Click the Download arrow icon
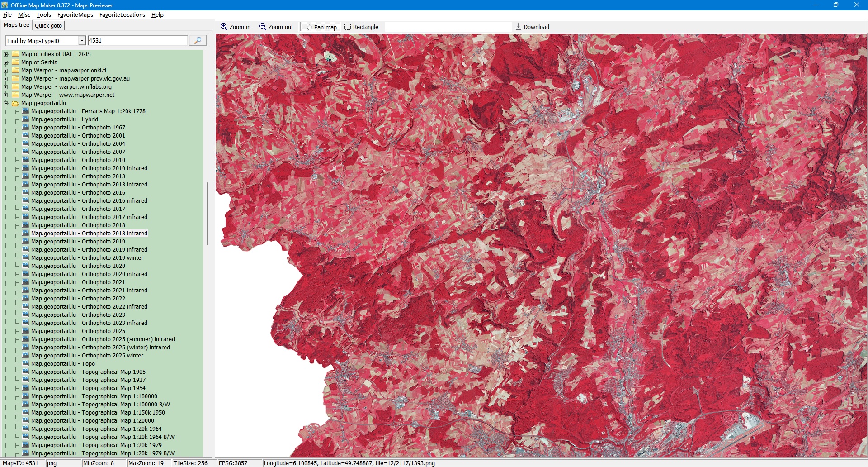 [x=519, y=27]
